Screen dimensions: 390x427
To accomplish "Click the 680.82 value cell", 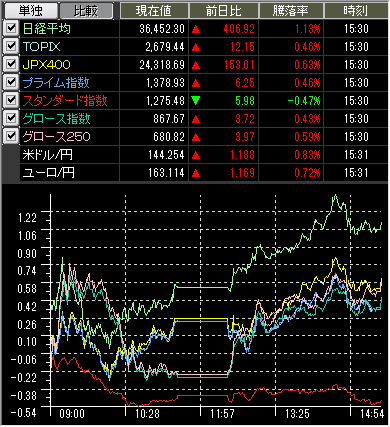I will pyautogui.click(x=169, y=137).
